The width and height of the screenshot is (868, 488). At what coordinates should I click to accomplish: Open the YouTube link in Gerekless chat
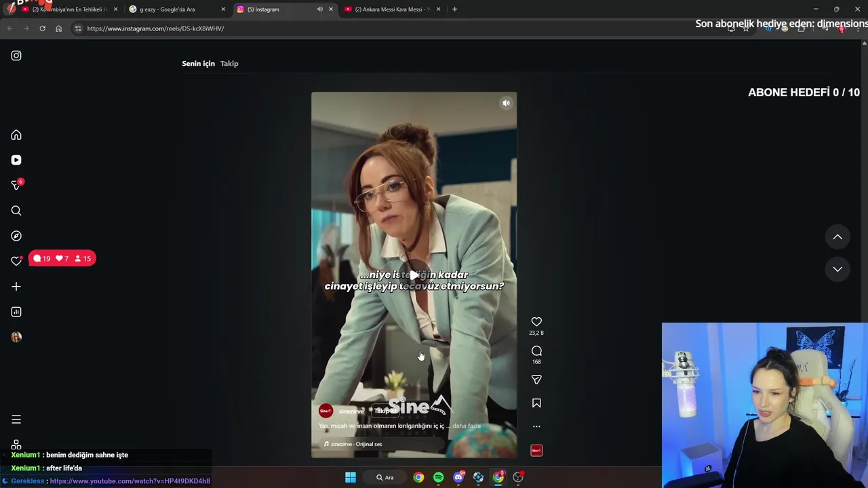tap(130, 481)
